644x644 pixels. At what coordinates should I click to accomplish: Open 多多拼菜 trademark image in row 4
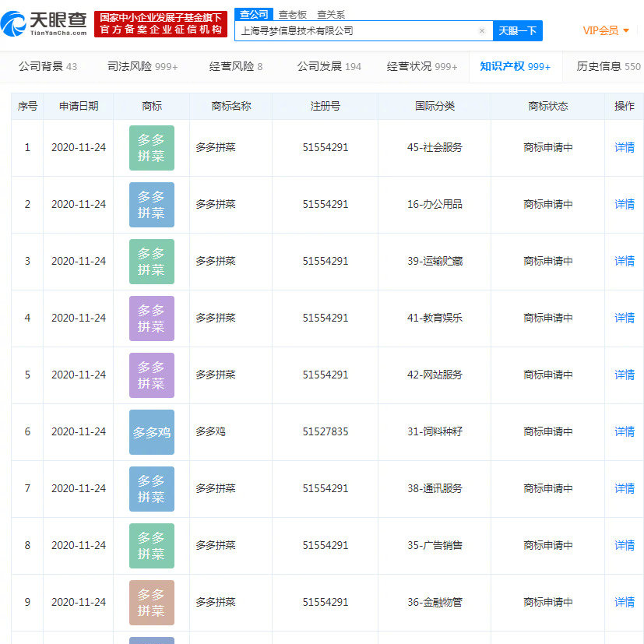(152, 318)
